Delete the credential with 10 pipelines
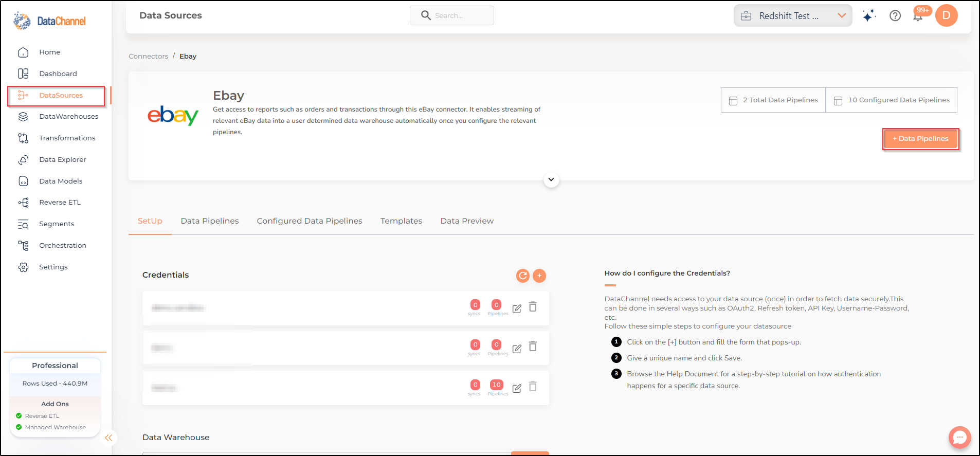Viewport: 980px width, 456px height. point(533,387)
